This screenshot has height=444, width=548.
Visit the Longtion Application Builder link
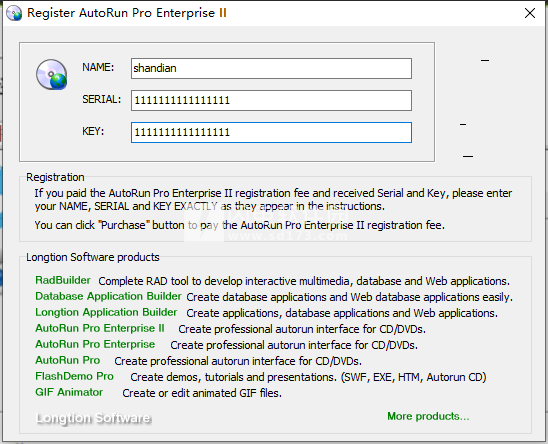click(106, 312)
